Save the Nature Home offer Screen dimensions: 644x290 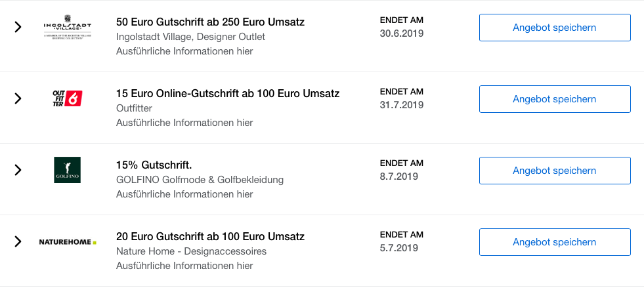pyautogui.click(x=555, y=242)
